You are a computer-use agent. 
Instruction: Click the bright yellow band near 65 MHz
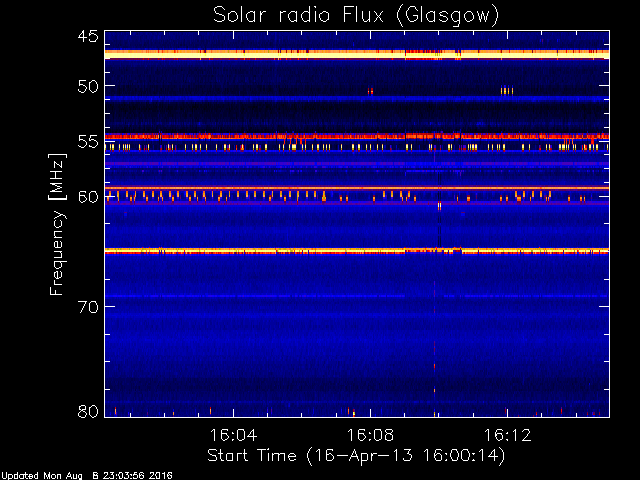pos(357,251)
